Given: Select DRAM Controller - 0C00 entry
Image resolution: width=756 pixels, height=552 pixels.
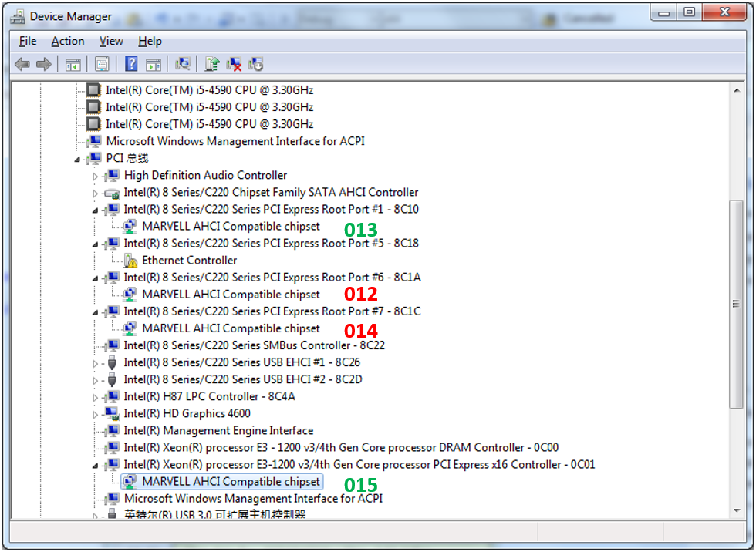Looking at the screenshot, I should (x=341, y=447).
